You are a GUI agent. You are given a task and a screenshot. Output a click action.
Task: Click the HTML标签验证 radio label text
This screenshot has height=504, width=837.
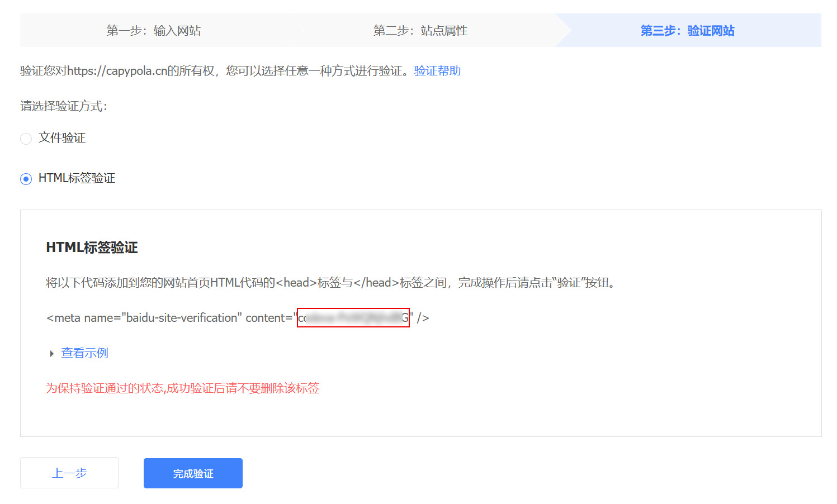[77, 178]
